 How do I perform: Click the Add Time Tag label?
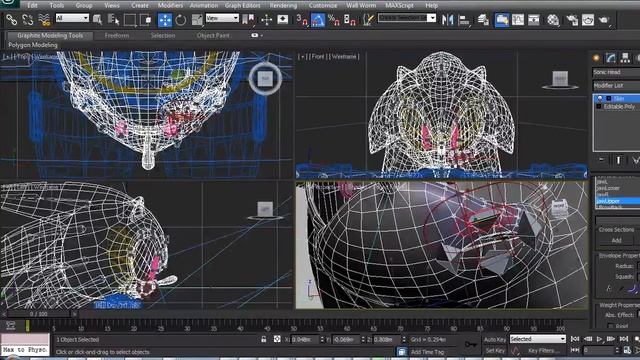427,352
